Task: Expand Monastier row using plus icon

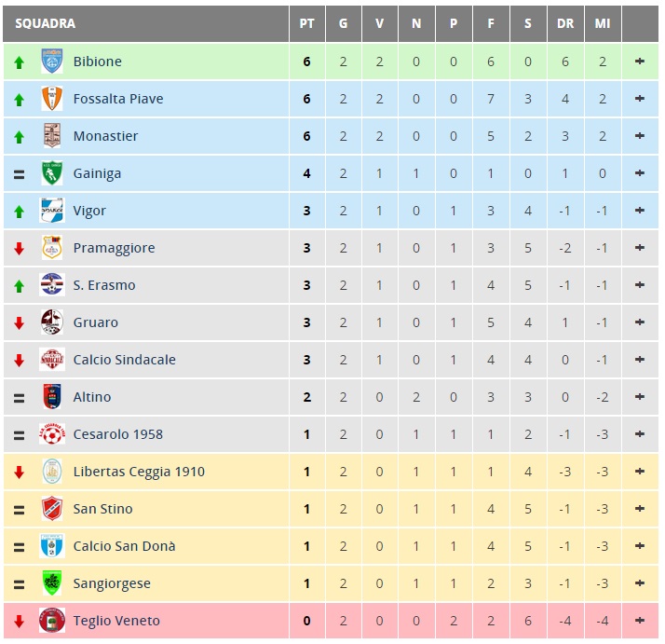Action: coord(640,136)
